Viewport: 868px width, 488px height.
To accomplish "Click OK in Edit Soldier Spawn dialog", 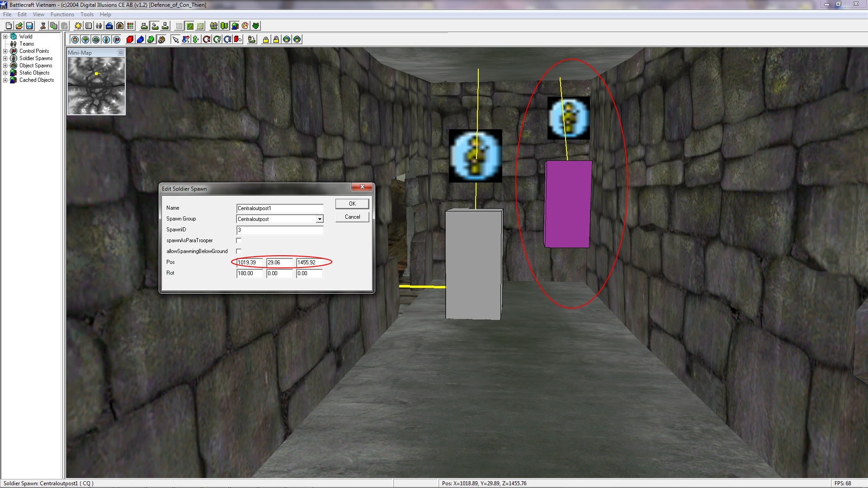I will [352, 204].
